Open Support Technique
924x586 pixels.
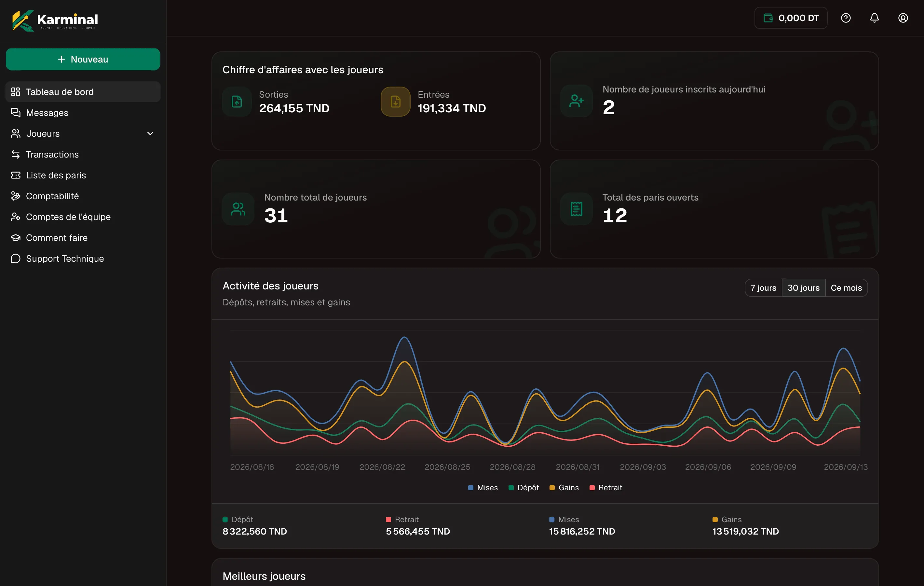pyautogui.click(x=83, y=258)
